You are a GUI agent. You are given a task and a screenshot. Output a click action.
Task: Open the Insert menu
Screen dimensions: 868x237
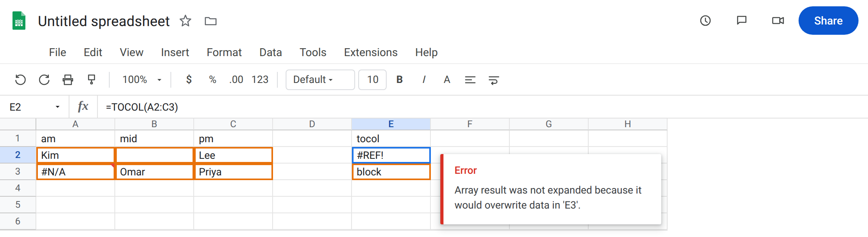pyautogui.click(x=175, y=53)
